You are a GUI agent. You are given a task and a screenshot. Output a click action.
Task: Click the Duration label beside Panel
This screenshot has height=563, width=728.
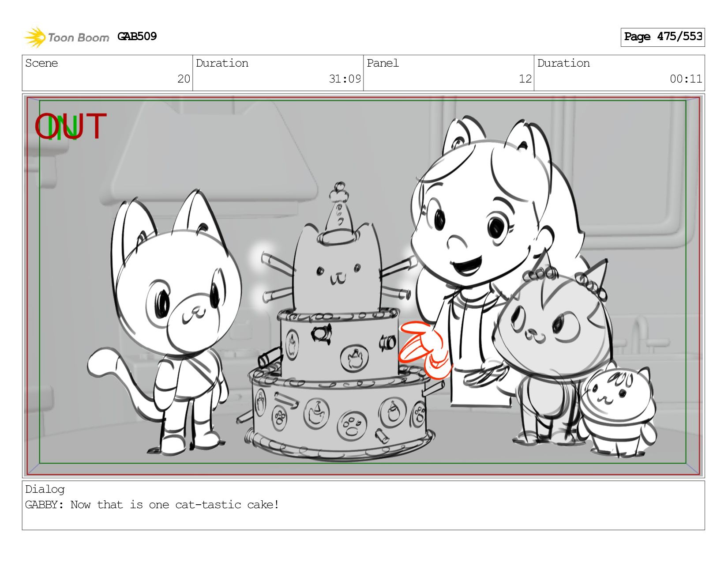[563, 63]
